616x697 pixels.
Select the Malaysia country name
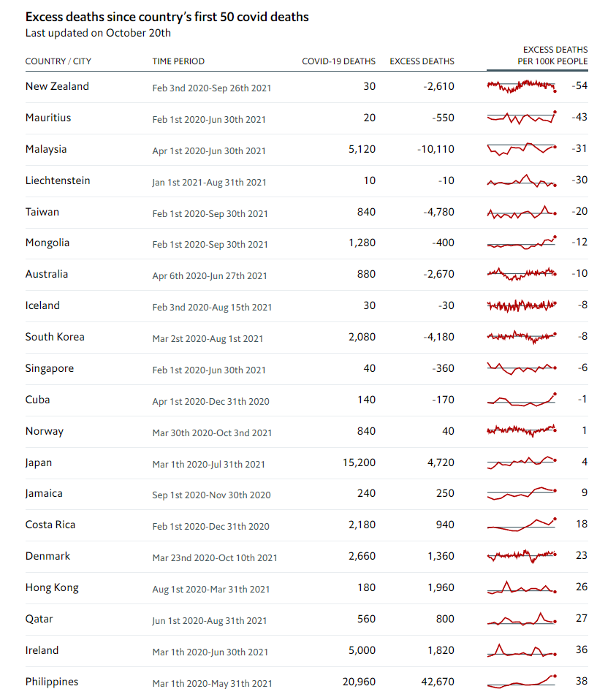click(46, 149)
